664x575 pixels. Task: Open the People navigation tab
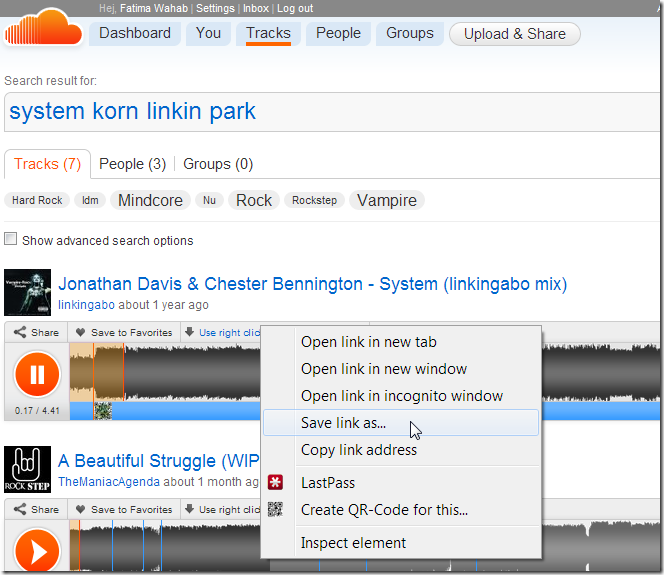click(338, 33)
